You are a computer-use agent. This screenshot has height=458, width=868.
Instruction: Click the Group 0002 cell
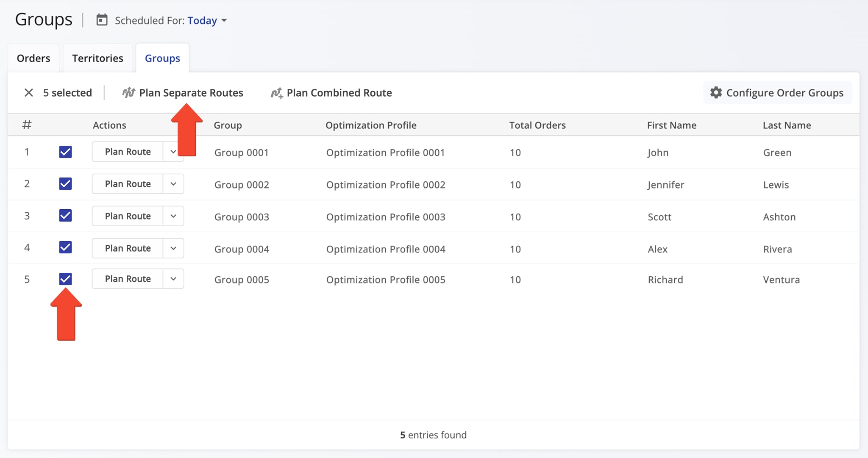(x=242, y=185)
